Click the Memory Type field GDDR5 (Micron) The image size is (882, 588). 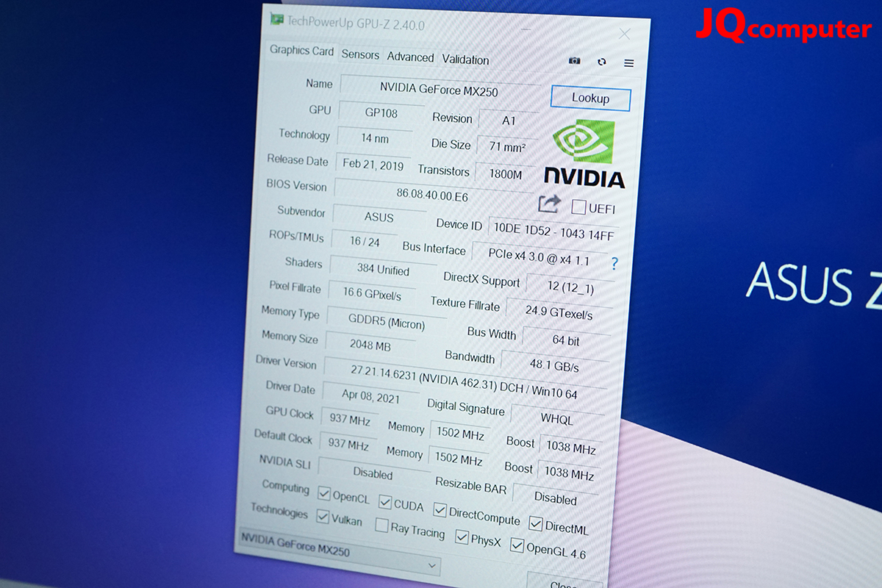coord(386,322)
